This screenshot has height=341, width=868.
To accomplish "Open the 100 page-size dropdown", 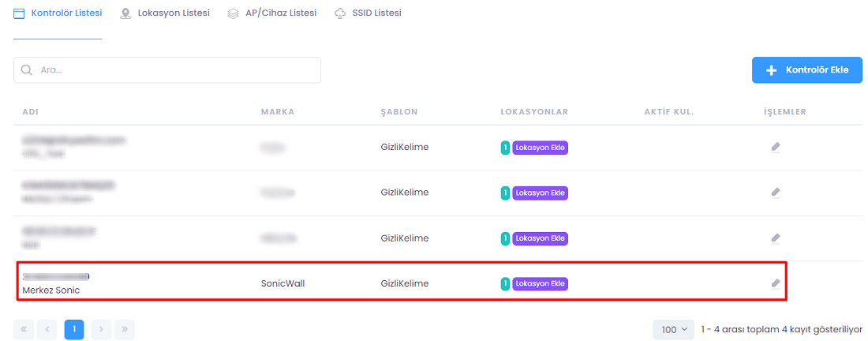I will point(673,329).
